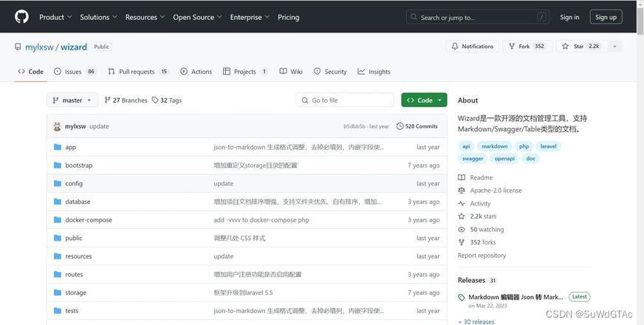Open the public folder icon
Screen dimensions: 644x325
coord(58,238)
